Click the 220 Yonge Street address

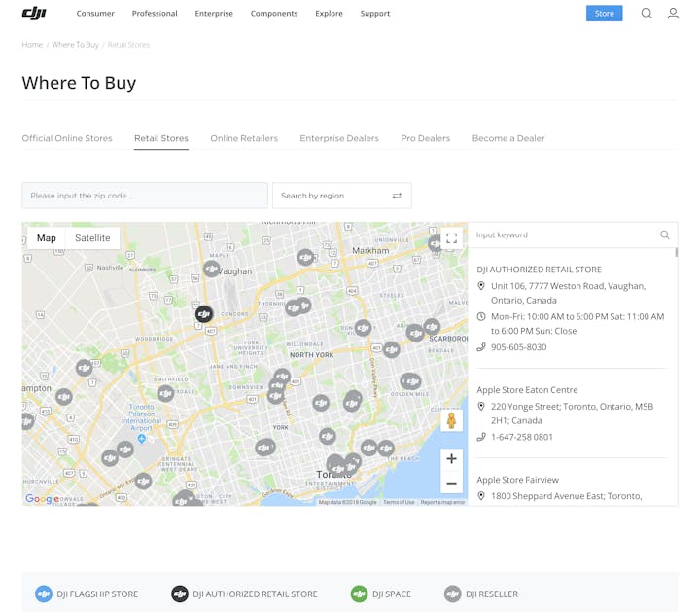click(x=572, y=414)
